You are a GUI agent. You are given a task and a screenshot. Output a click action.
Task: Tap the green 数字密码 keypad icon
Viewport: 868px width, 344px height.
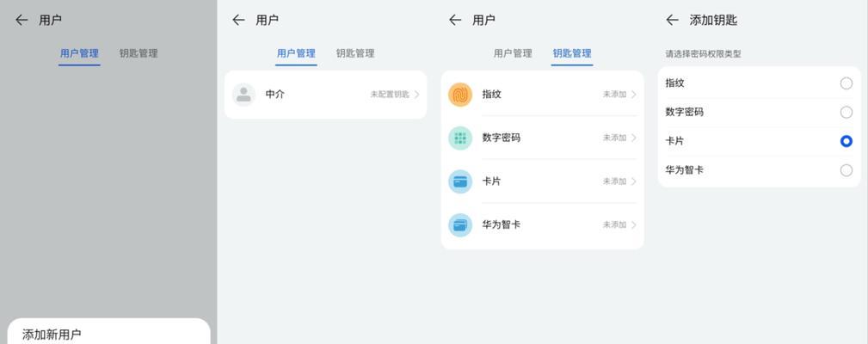click(460, 138)
